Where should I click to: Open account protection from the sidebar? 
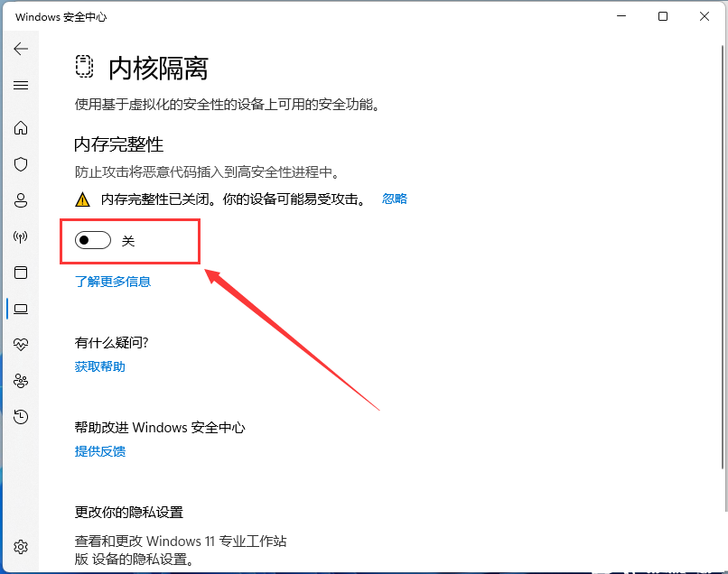[x=21, y=200]
